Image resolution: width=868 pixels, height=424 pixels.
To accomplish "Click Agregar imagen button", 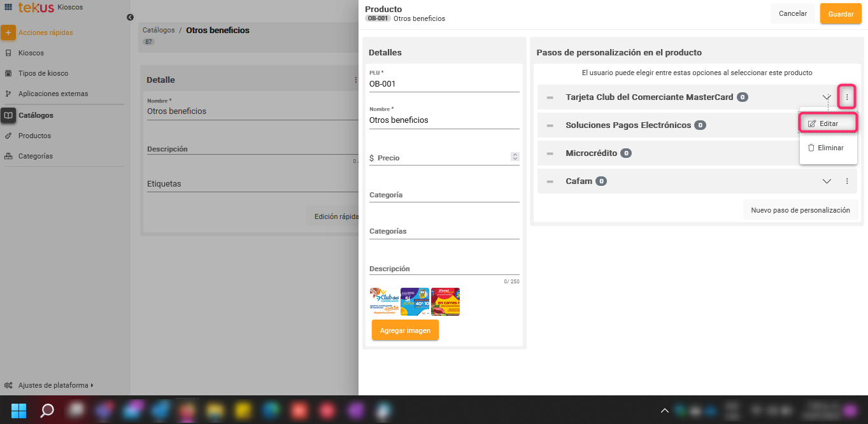I will tap(405, 330).
